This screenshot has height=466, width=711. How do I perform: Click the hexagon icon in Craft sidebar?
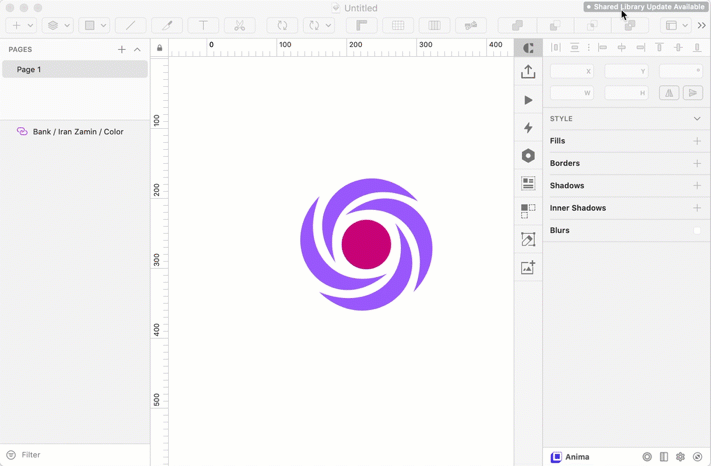coord(528,155)
